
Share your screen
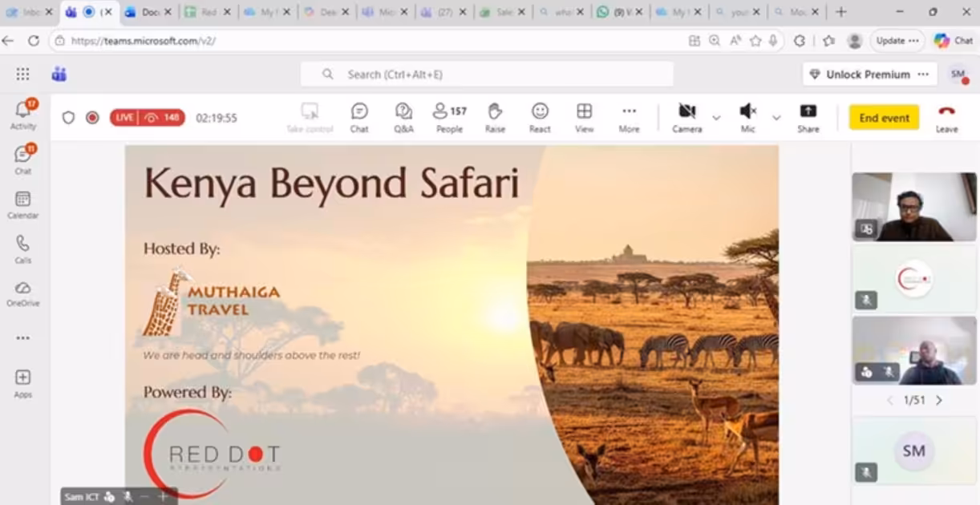[x=808, y=117]
